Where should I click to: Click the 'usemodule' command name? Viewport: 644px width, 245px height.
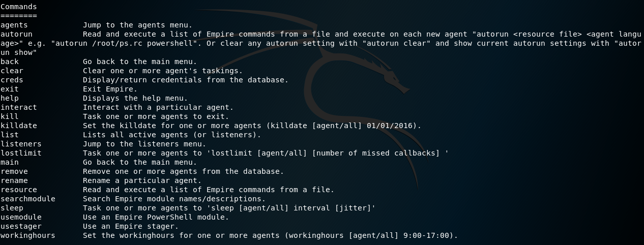coord(21,217)
